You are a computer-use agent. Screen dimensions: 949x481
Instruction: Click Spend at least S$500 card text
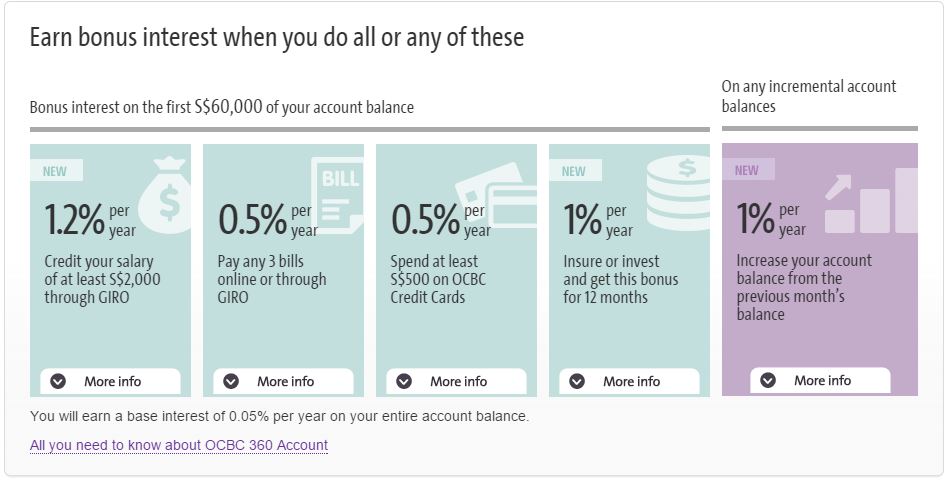[x=438, y=280]
